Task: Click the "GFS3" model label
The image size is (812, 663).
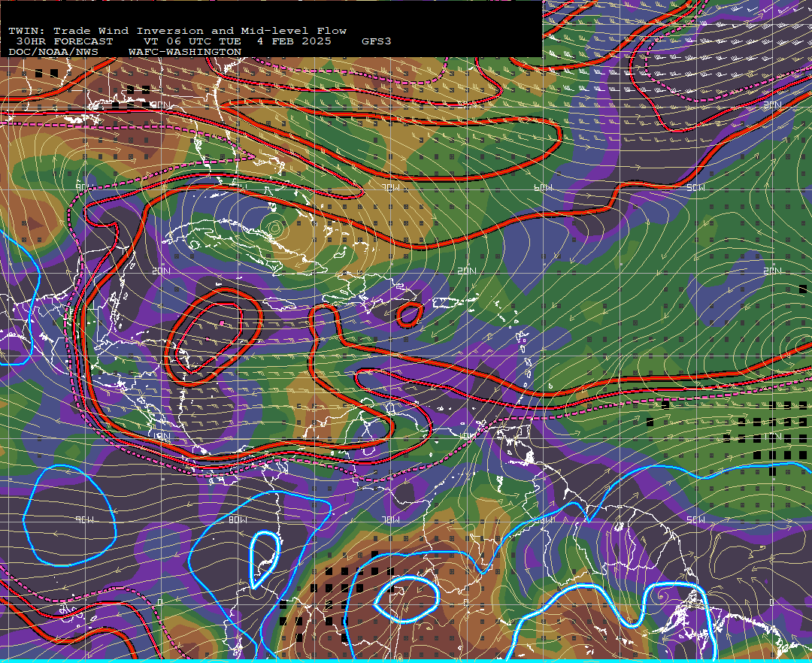Action: coord(377,41)
